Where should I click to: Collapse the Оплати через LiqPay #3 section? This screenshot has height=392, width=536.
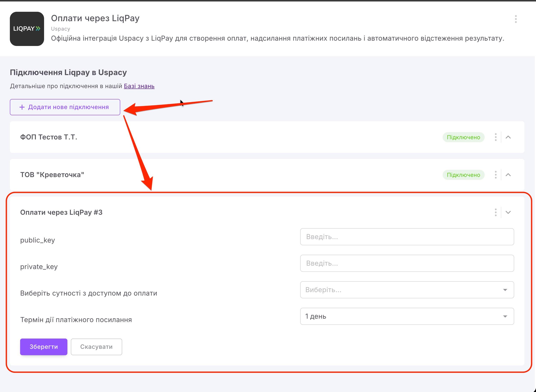click(508, 212)
